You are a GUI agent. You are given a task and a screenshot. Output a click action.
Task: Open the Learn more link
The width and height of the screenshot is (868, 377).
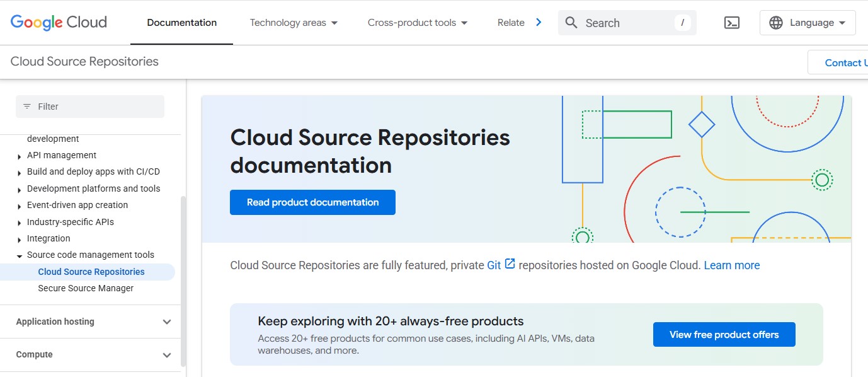point(732,265)
